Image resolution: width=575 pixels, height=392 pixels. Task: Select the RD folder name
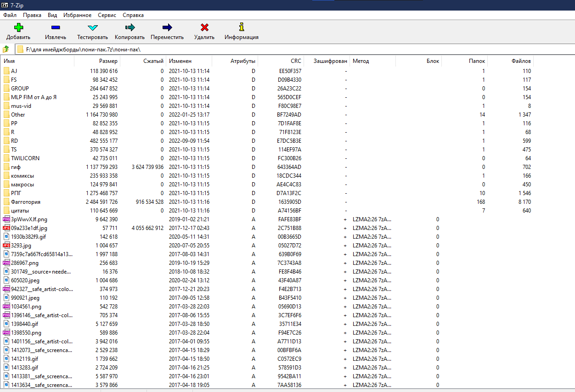pos(15,141)
